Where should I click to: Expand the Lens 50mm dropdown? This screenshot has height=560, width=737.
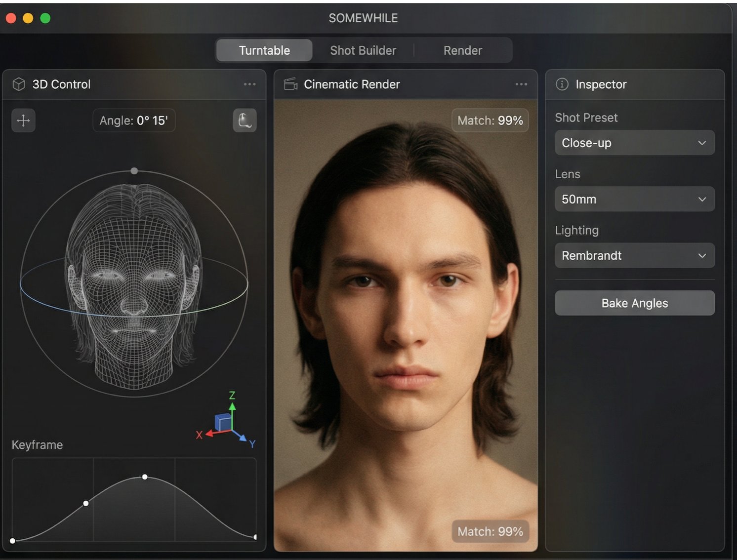coord(634,199)
